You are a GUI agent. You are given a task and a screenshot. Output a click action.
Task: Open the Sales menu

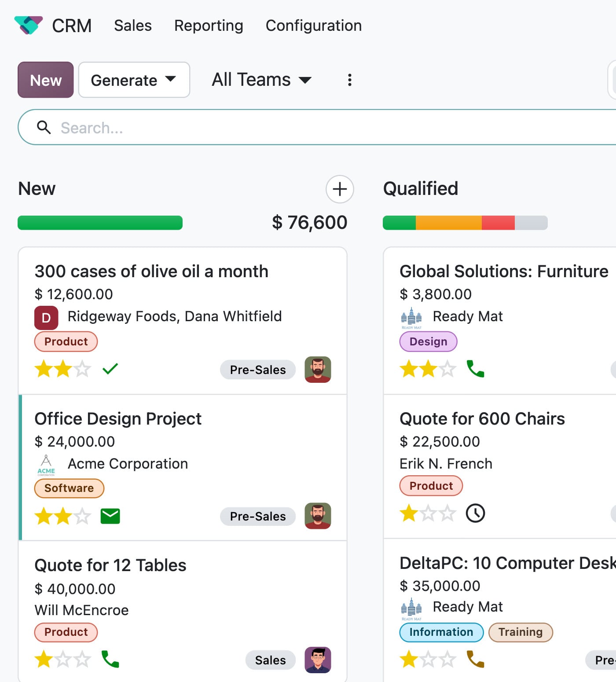(x=133, y=26)
